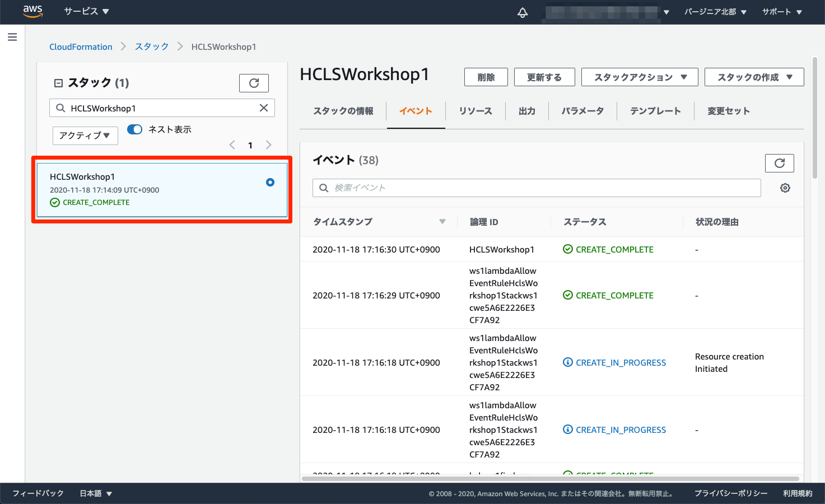The height and width of the screenshot is (504, 825).
Task: Click the AWS logo home icon
Action: click(33, 11)
